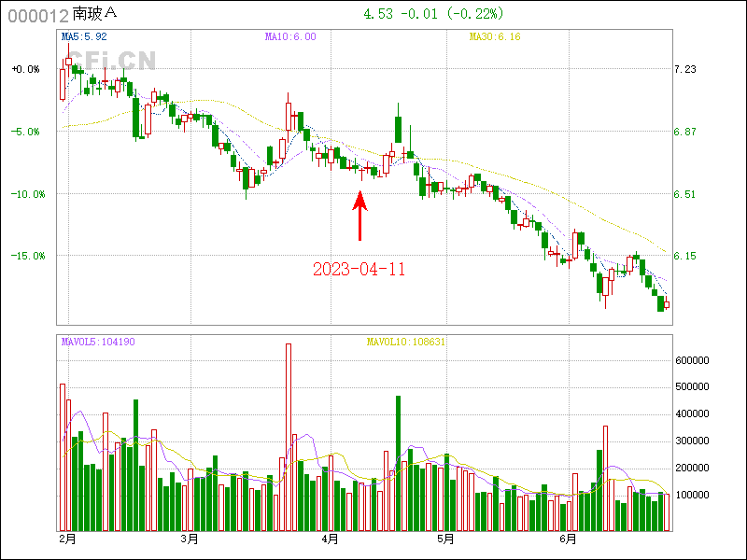Image resolution: width=747 pixels, height=560 pixels.
Task: Click the 4月 label on the time axis
Action: point(330,539)
